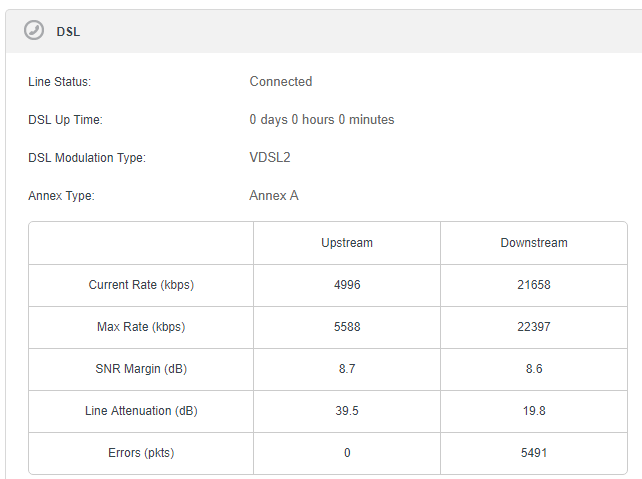
Task: Select the downstream SNR margin 8.6
Action: pyautogui.click(x=534, y=369)
